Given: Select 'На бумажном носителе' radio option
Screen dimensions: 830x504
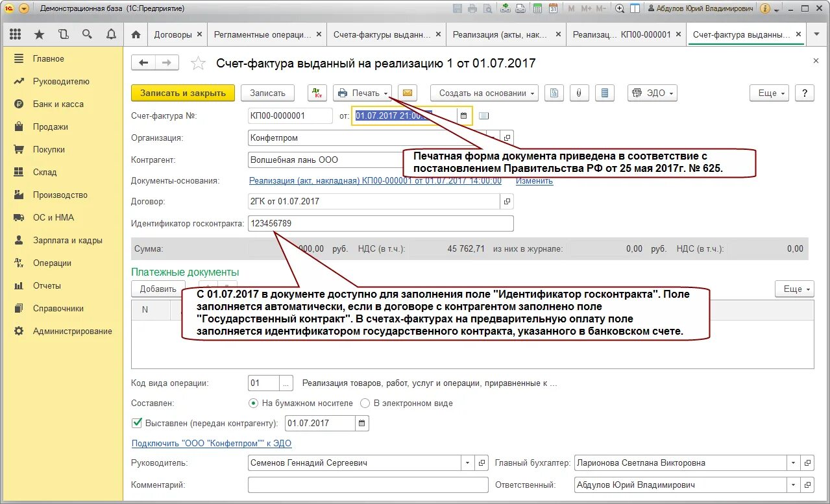Looking at the screenshot, I should pyautogui.click(x=253, y=403).
